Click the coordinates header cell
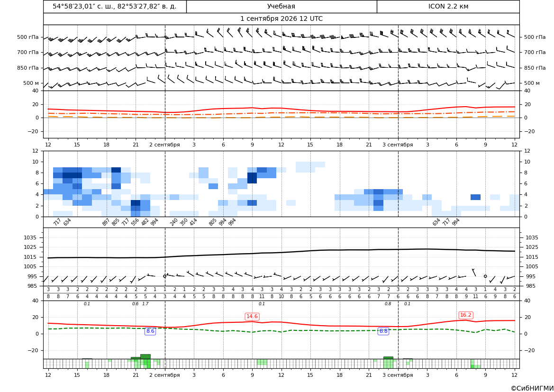Screen dimensions: 554x392 [x=115, y=6]
